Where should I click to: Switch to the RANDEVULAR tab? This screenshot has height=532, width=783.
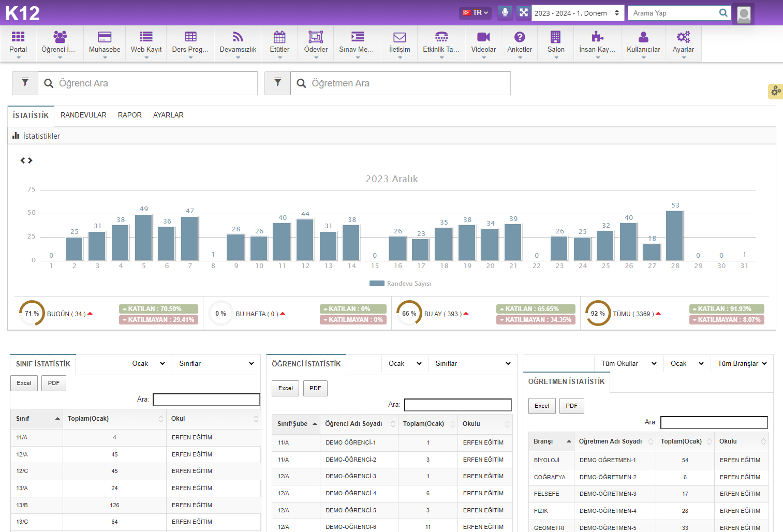(x=83, y=115)
